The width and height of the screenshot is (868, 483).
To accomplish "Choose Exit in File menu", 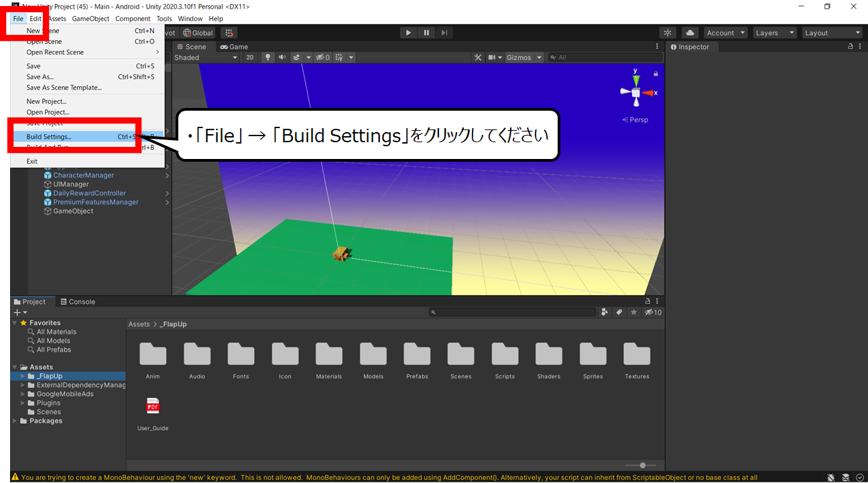I will [87, 162].
